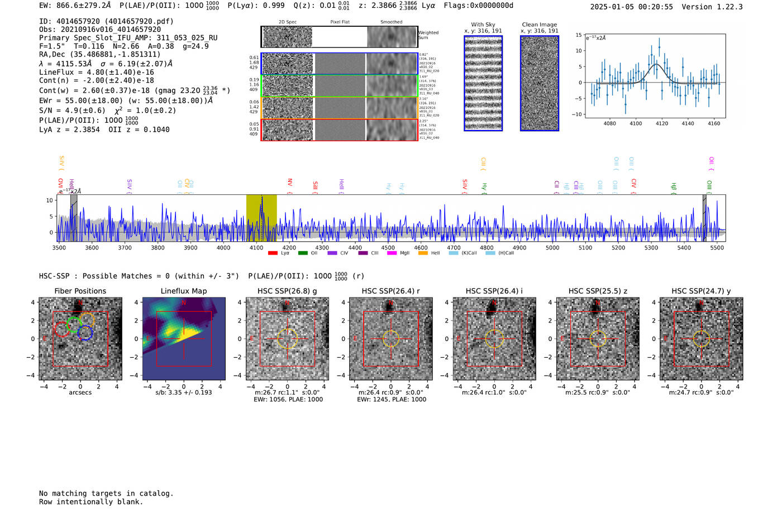Click the LineFlux = 4.80(±1.40)e-16 line
The height and width of the screenshot is (532, 782).
(97, 73)
